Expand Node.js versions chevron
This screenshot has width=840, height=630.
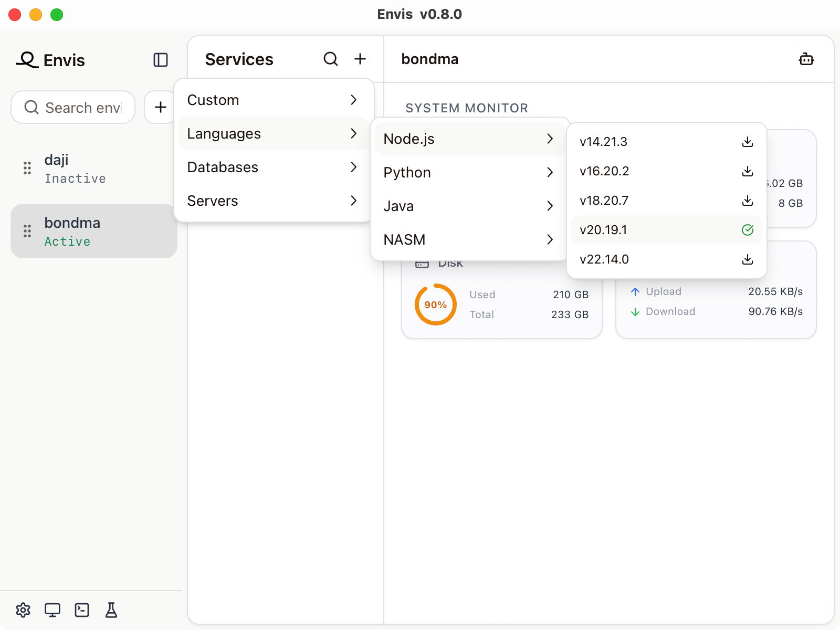550,139
